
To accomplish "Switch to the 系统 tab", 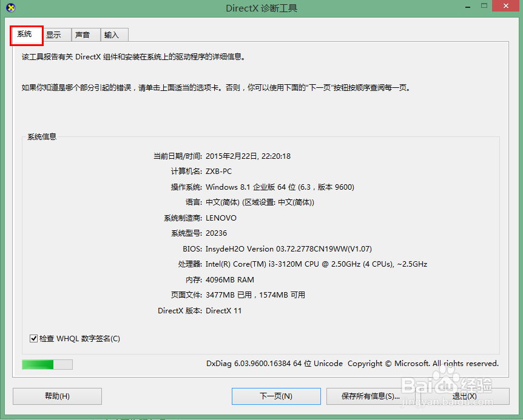I will click(x=26, y=35).
